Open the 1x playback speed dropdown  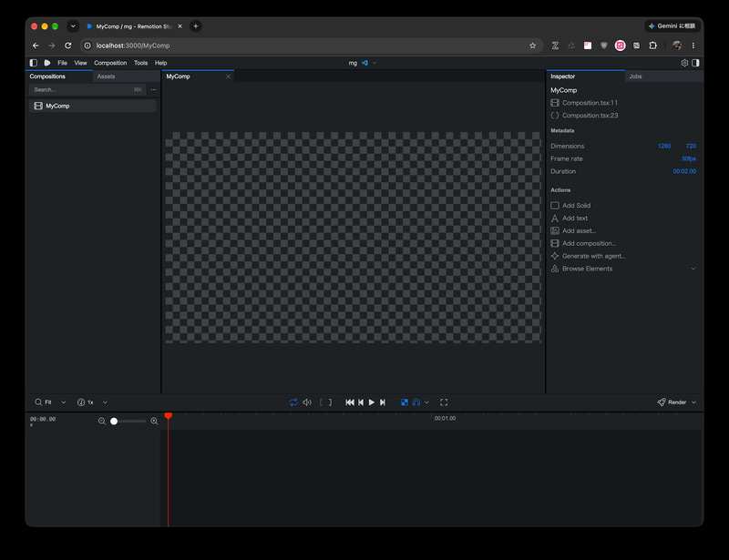point(92,402)
